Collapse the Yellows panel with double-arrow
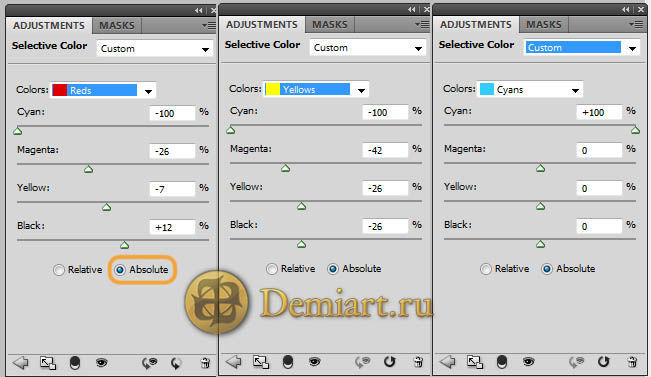The height and width of the screenshot is (377, 651). [x=411, y=9]
